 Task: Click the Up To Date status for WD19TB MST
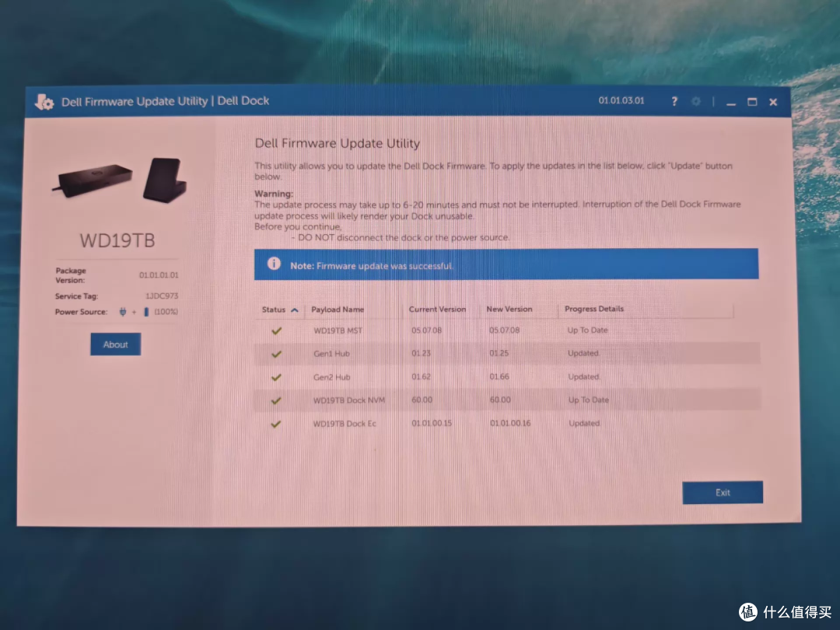588,330
